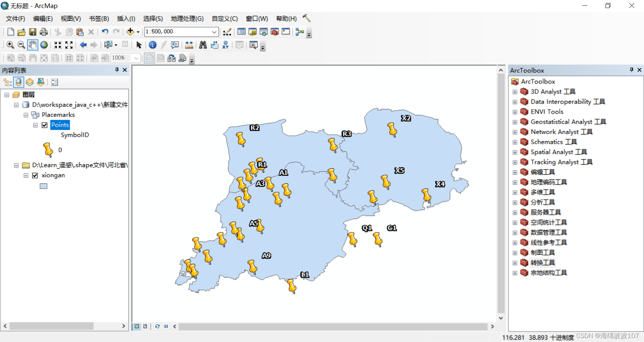The height and width of the screenshot is (342, 644).
Task: Click the map horizontal scrollbar thumb
Action: (333, 326)
